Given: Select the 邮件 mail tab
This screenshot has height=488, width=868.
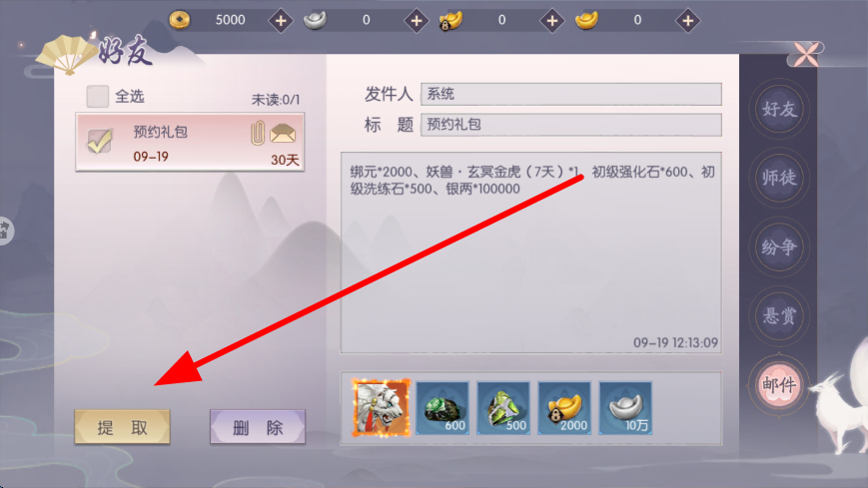Looking at the screenshot, I should pos(779,385).
